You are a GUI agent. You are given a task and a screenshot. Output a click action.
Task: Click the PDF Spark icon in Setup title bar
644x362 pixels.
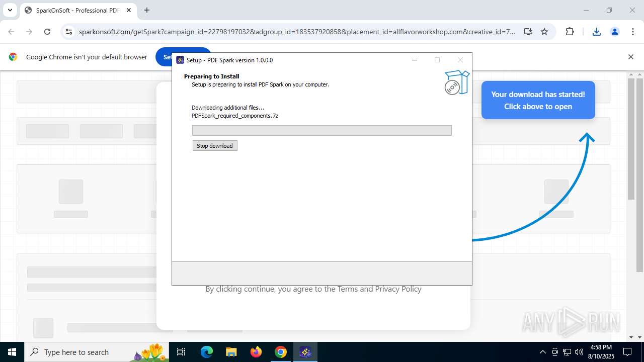click(x=180, y=60)
